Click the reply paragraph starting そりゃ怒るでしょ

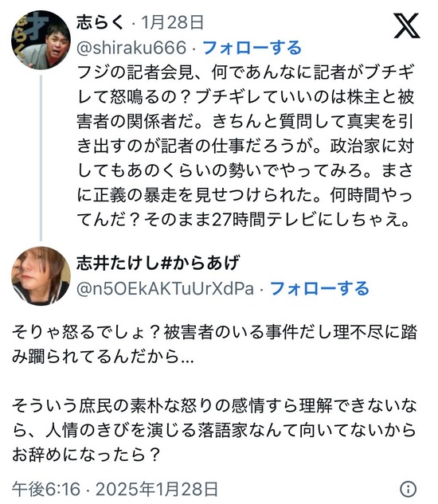[214, 344]
